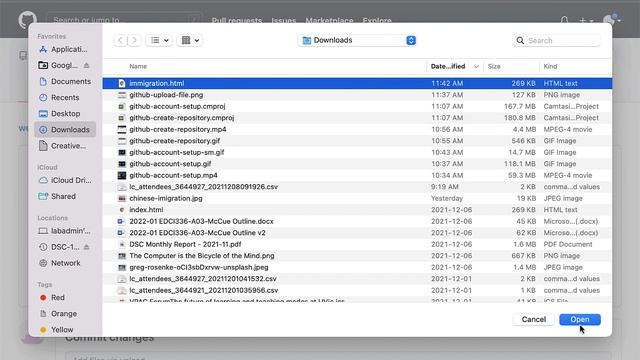The width and height of the screenshot is (640, 360).
Task: Filter by the Yellow tag
Action: coord(65,329)
